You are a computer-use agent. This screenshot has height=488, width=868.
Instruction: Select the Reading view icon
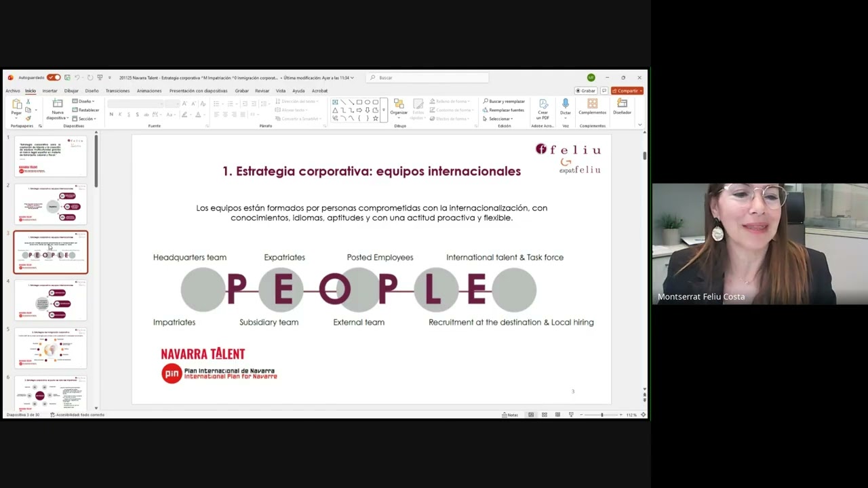(x=557, y=415)
